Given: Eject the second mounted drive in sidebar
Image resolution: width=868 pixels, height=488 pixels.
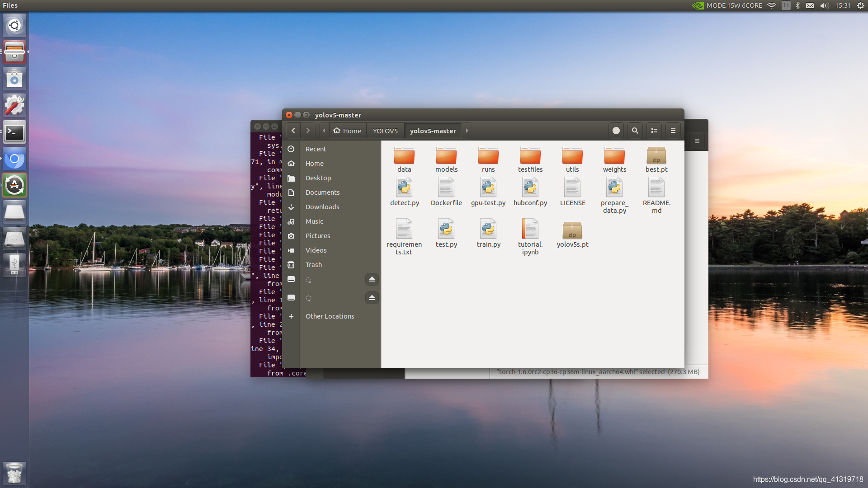Looking at the screenshot, I should click(x=372, y=298).
